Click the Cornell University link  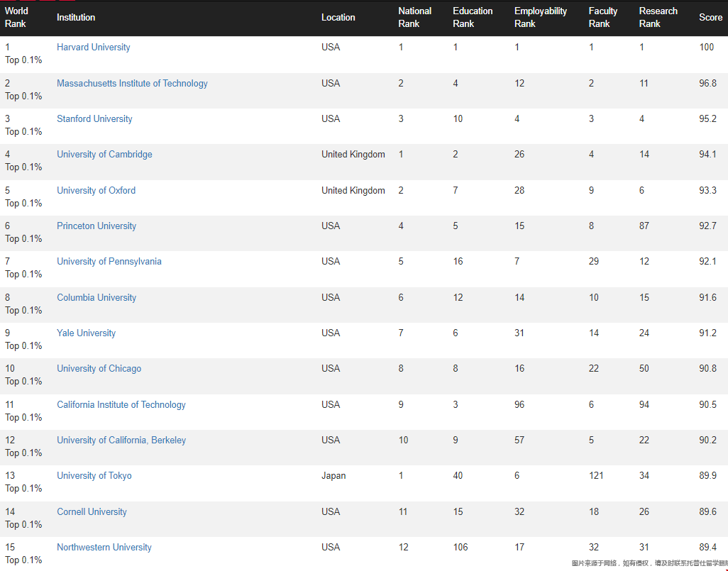92,512
